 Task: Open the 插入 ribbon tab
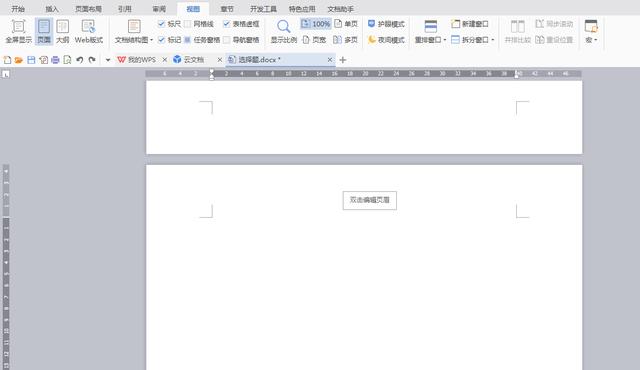tap(52, 9)
